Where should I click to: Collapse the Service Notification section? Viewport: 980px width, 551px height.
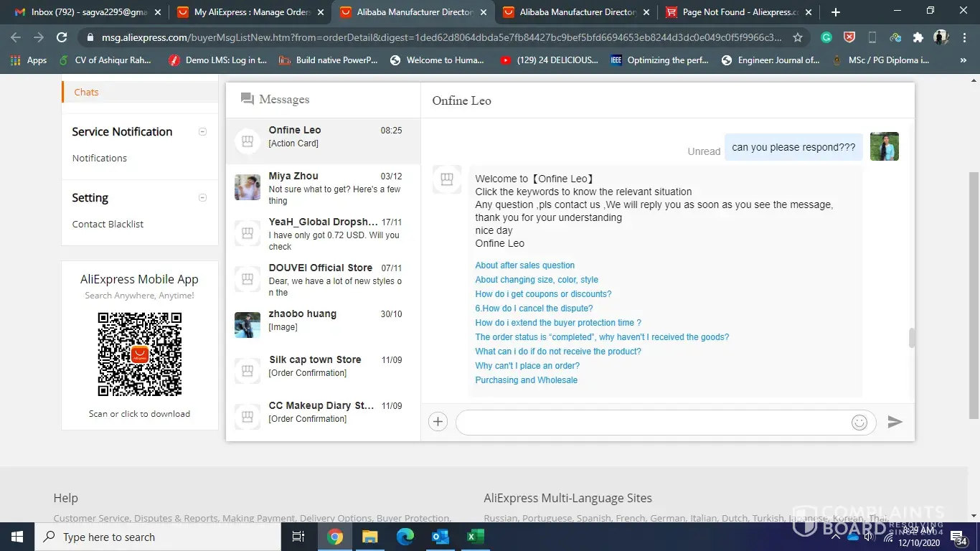[x=202, y=131]
